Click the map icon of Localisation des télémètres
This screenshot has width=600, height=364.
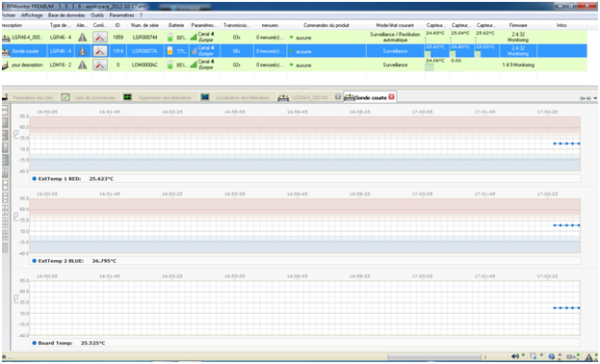pos(205,97)
